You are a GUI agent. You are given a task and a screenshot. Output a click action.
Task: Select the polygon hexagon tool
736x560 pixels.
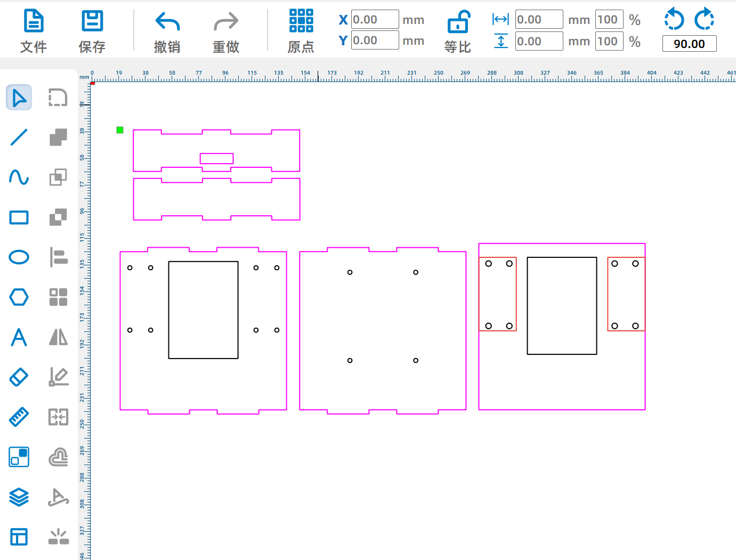(19, 297)
